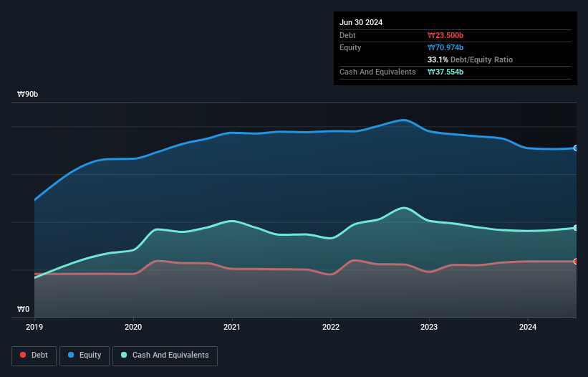Click the teal Cash And Equivalents dot

[124, 355]
